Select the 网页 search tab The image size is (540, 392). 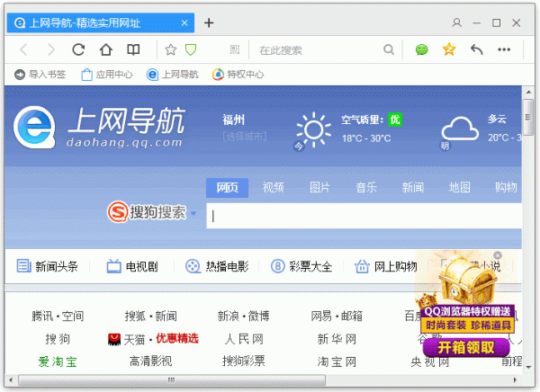click(x=227, y=188)
